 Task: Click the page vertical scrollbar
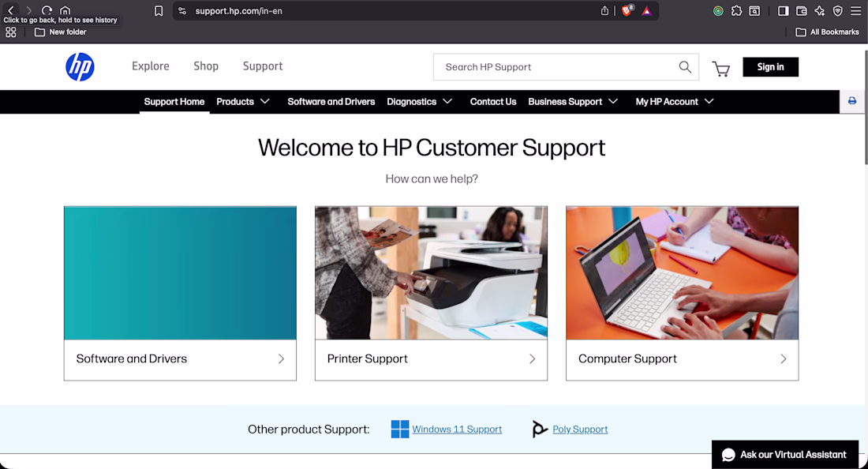865,107
